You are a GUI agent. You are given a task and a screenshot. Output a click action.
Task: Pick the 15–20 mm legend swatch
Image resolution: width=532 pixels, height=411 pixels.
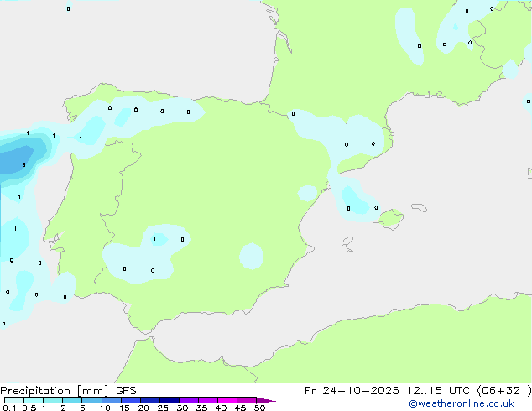click(131, 400)
